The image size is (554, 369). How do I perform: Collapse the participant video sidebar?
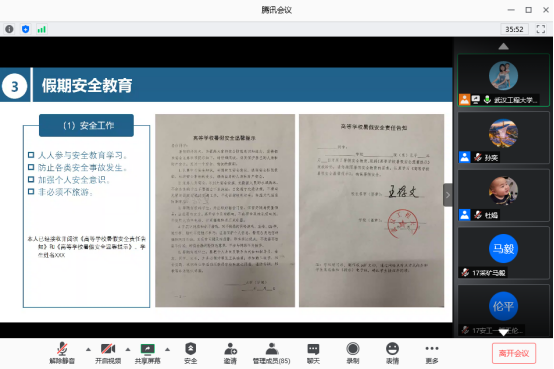point(448,195)
